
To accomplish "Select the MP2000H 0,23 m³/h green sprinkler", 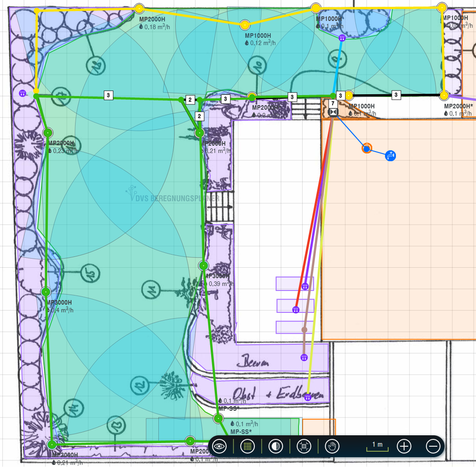I will coord(48,133).
